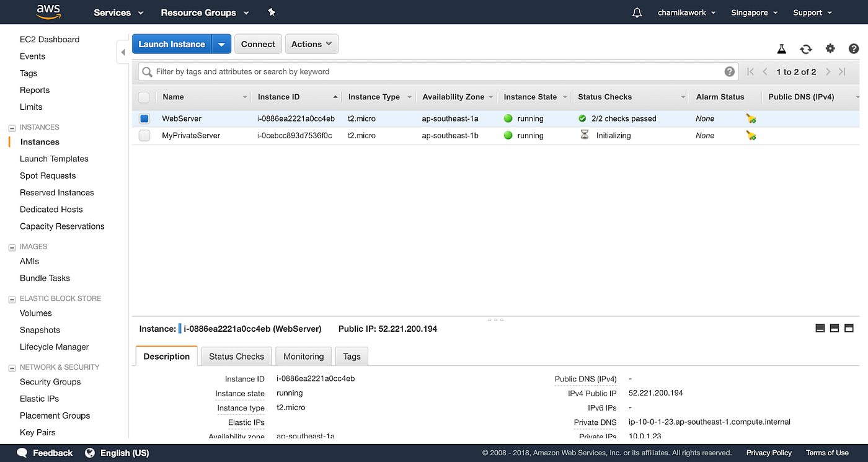Open Launch Templates in sidebar
The image size is (868, 462).
54,159
